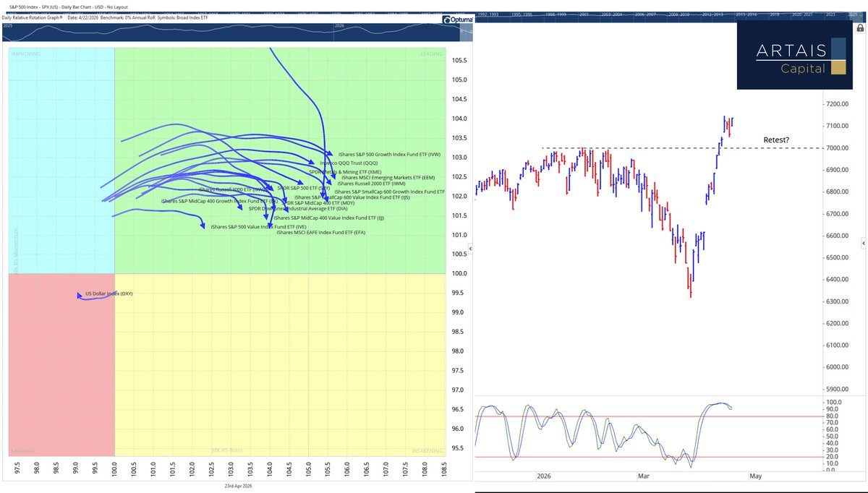Click the LAGGING quadrant label
Screen dimensions: 868x493
[x=24, y=450]
